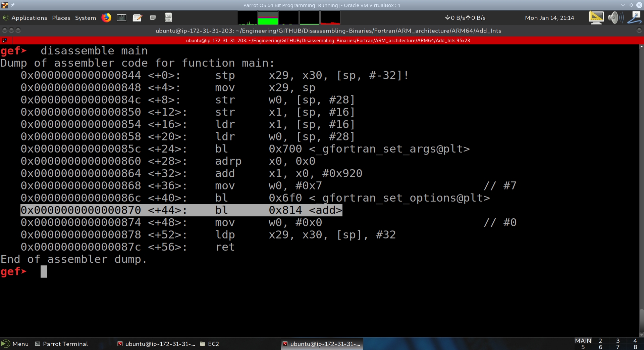Screen dimensions: 644x350
Task: Click the VirtualBox app icon top left
Action: click(x=5, y=5)
